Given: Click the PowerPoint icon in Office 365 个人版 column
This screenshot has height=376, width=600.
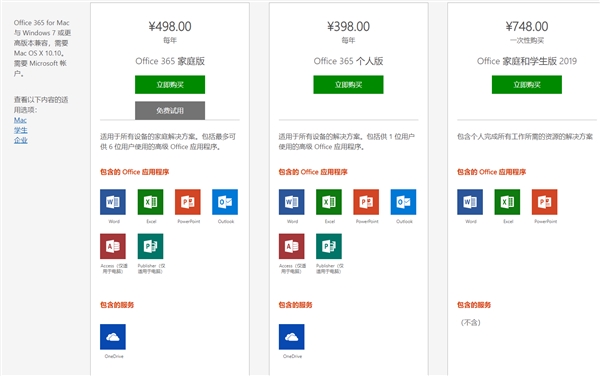Looking at the screenshot, I should click(366, 202).
